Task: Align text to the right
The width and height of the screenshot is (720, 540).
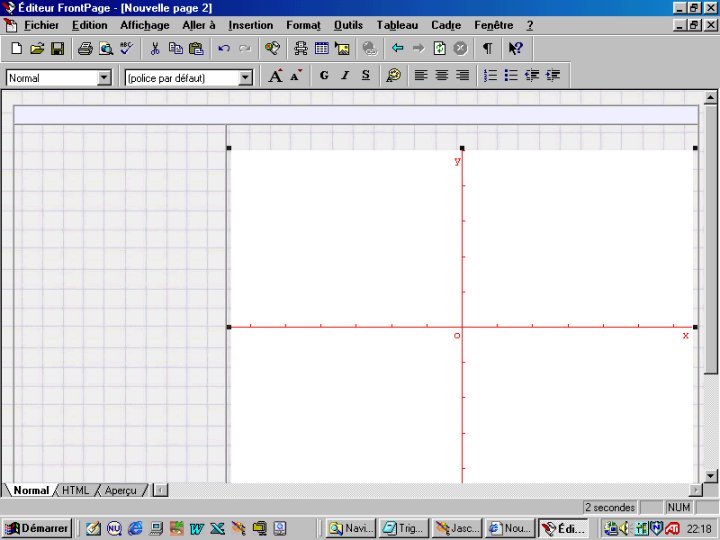Action: coord(462,76)
